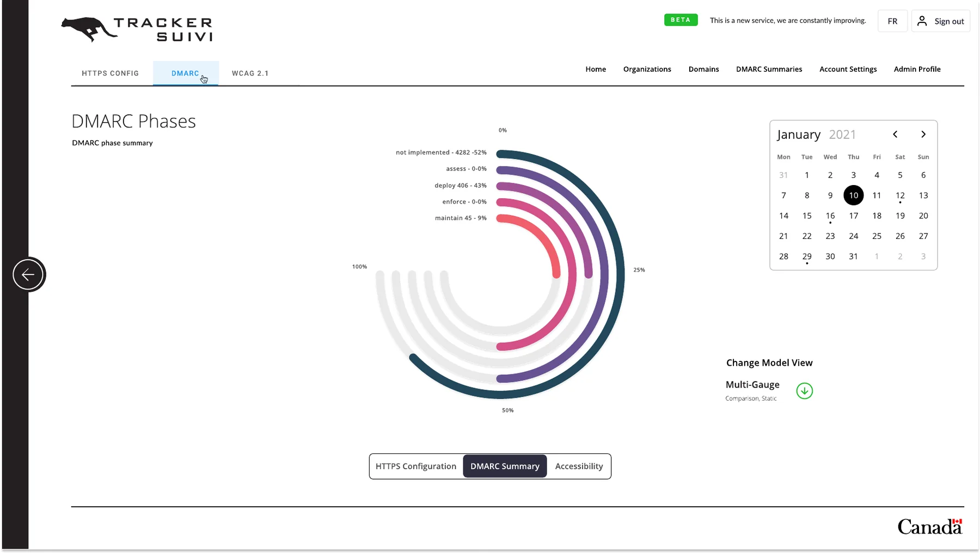Open Admin Profile page
980x553 pixels.
[x=917, y=69]
